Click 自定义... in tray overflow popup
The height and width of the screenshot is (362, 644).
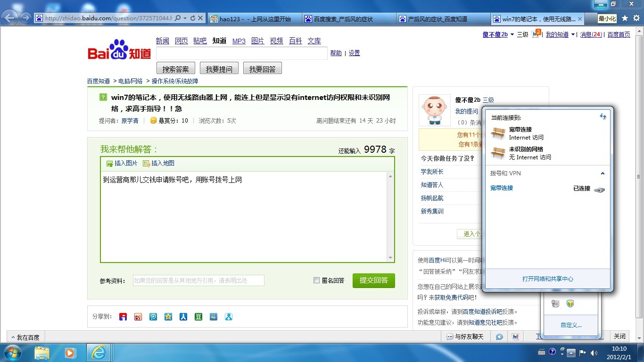(571, 325)
